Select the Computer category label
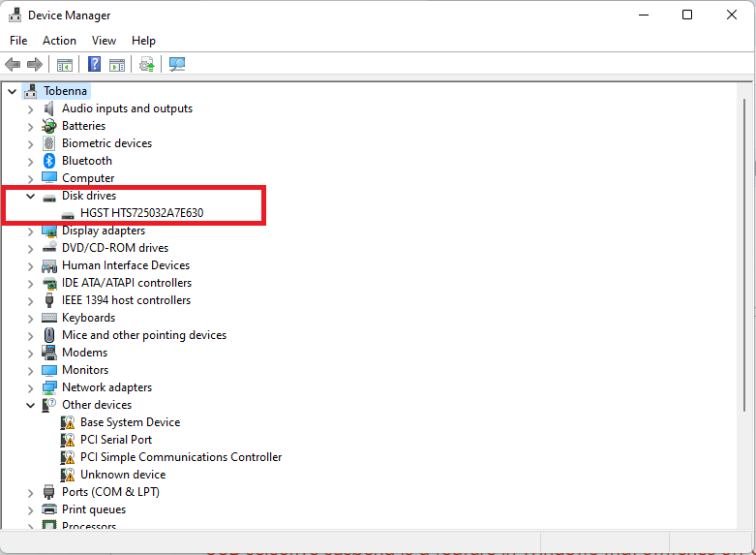 [x=88, y=178]
